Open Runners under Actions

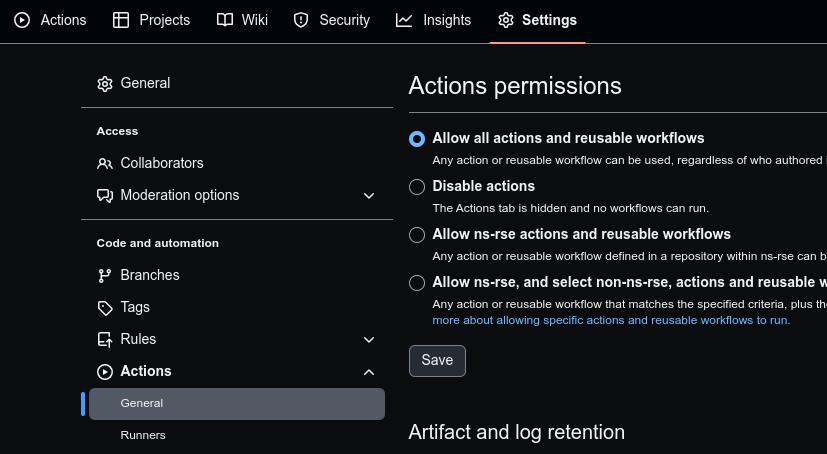pos(143,435)
